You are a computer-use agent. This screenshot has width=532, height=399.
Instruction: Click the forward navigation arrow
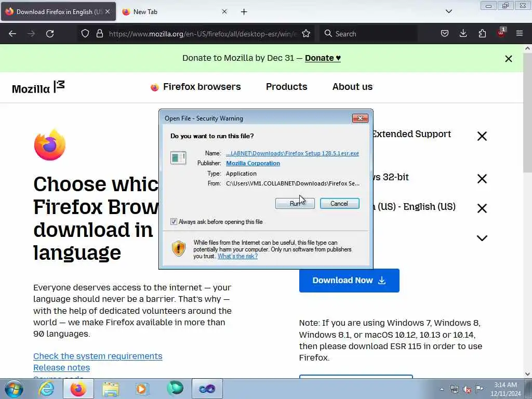(31, 34)
